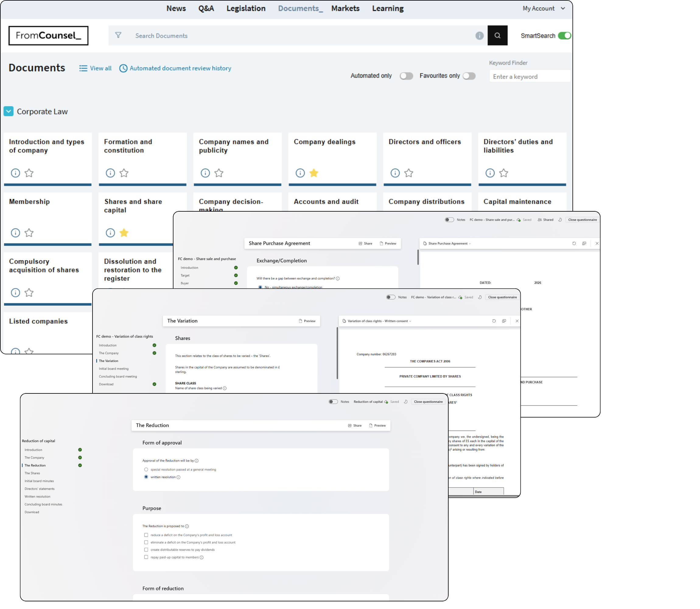Open 'Directors' statements' in Reduction sidebar
The height and width of the screenshot is (609, 700).
pyautogui.click(x=39, y=489)
